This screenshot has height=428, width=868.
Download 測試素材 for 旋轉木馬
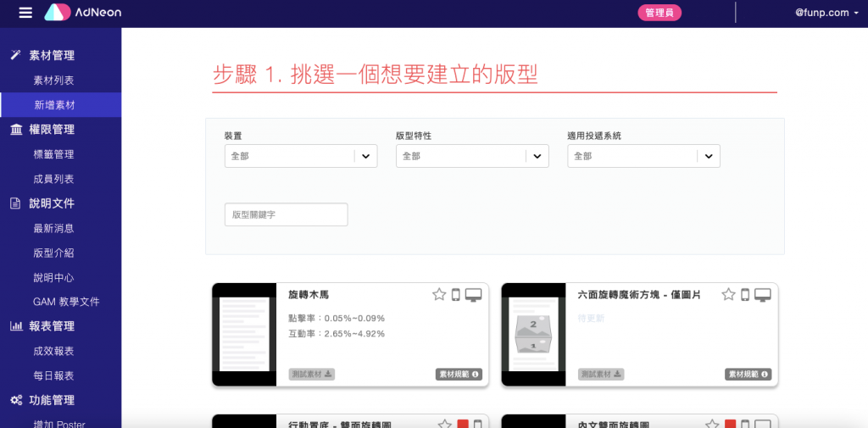(x=312, y=374)
